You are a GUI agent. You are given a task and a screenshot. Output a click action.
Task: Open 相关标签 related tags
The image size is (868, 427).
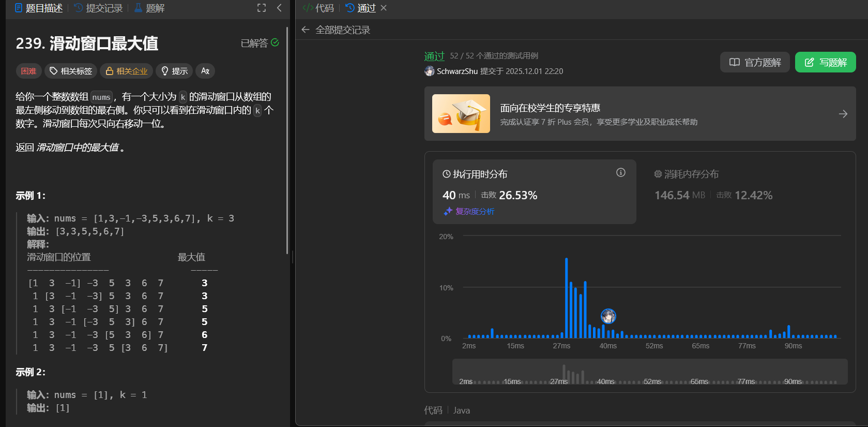(71, 71)
